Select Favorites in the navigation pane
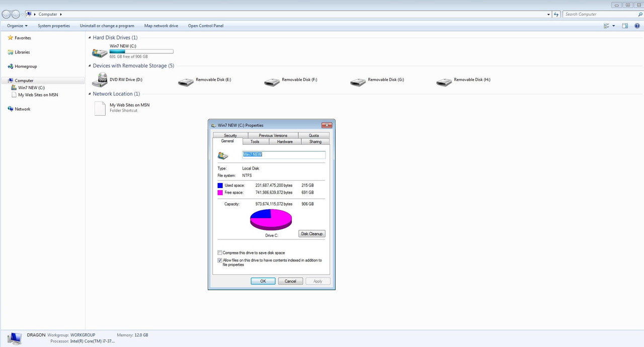Screen dimensions: 644x347 point(23,38)
